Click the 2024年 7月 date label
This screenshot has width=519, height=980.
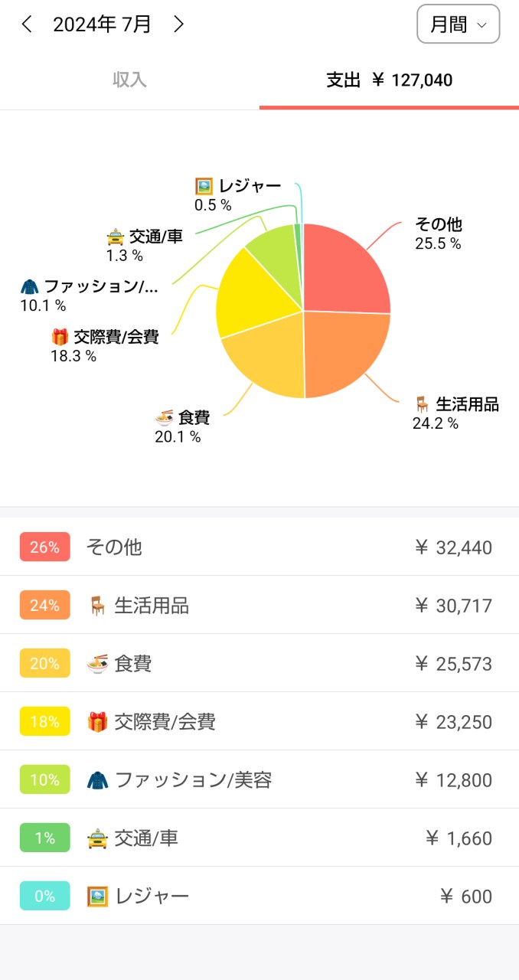(x=102, y=24)
